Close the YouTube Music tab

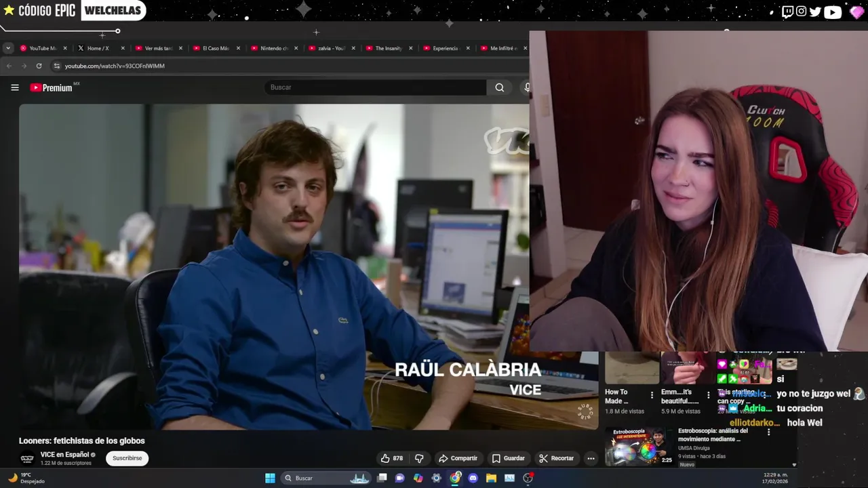coord(65,48)
